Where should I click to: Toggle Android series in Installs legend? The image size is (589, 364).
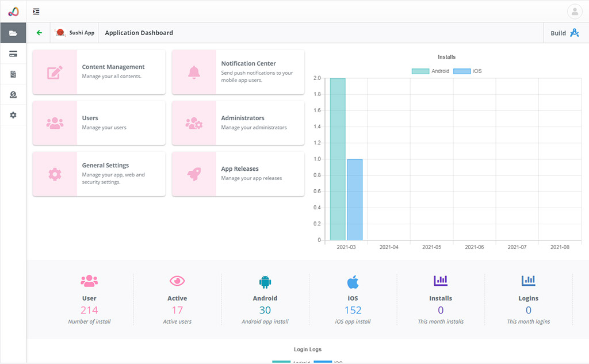coord(430,71)
